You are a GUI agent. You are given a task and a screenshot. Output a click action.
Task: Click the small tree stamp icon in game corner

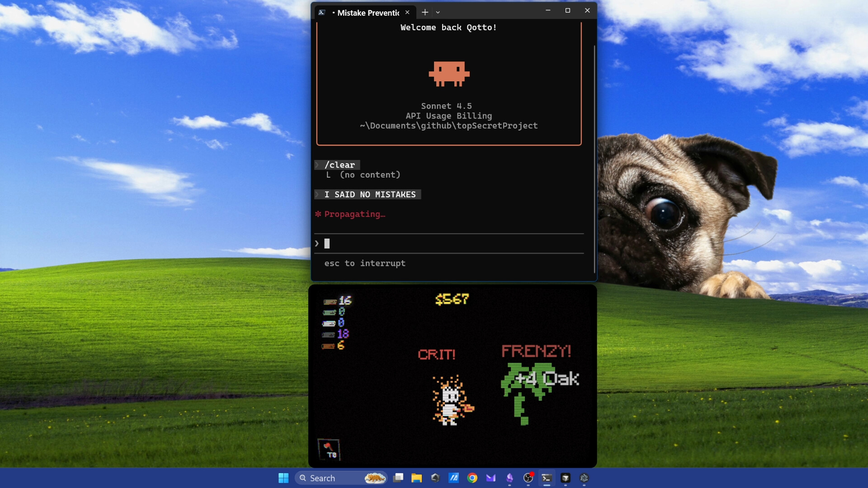[329, 449]
